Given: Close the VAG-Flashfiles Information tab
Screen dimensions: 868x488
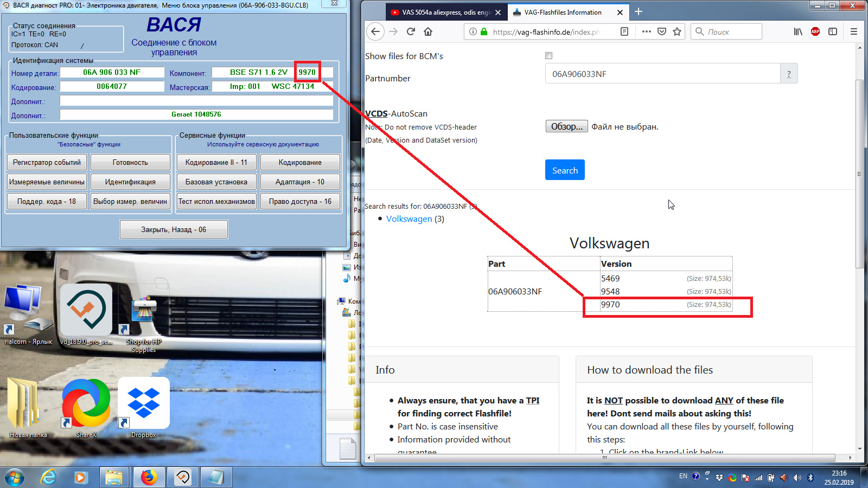Looking at the screenshot, I should click(x=620, y=12).
